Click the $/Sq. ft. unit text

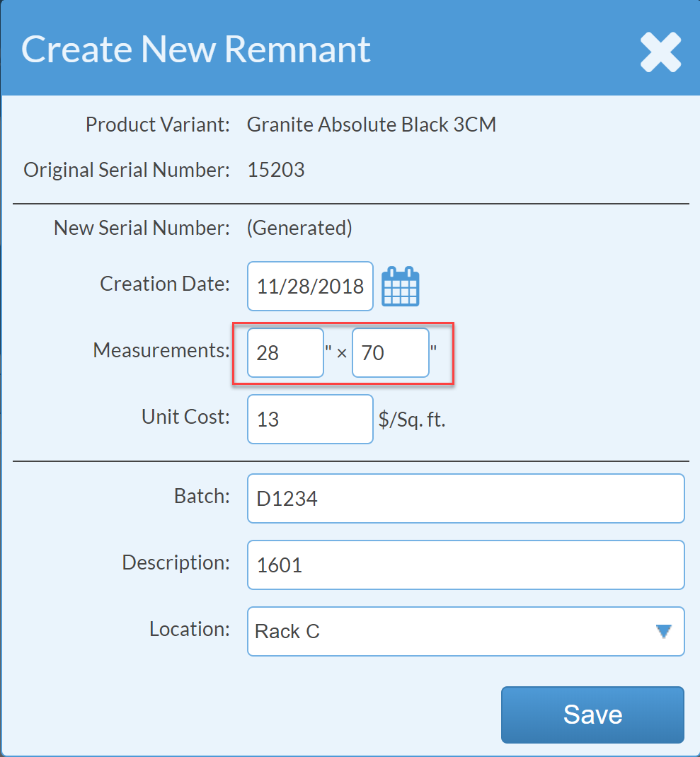pos(412,420)
